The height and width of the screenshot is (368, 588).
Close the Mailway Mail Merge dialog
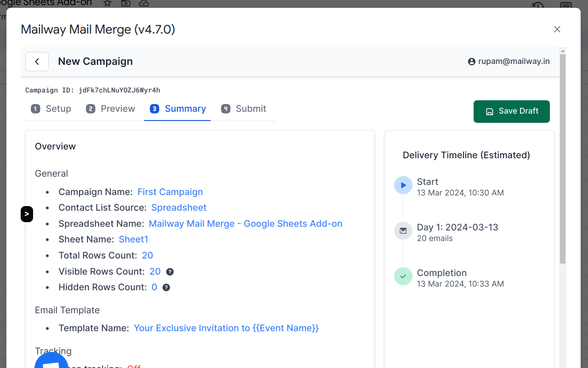[x=557, y=29]
